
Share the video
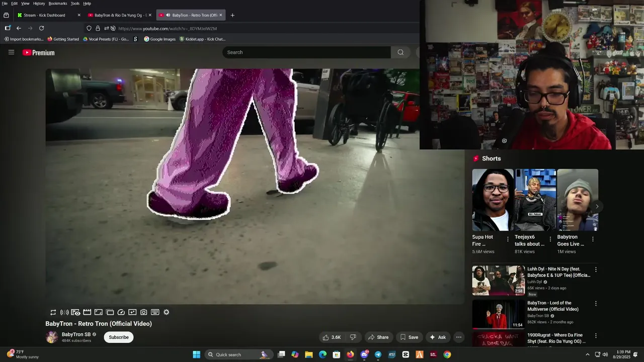point(378,337)
